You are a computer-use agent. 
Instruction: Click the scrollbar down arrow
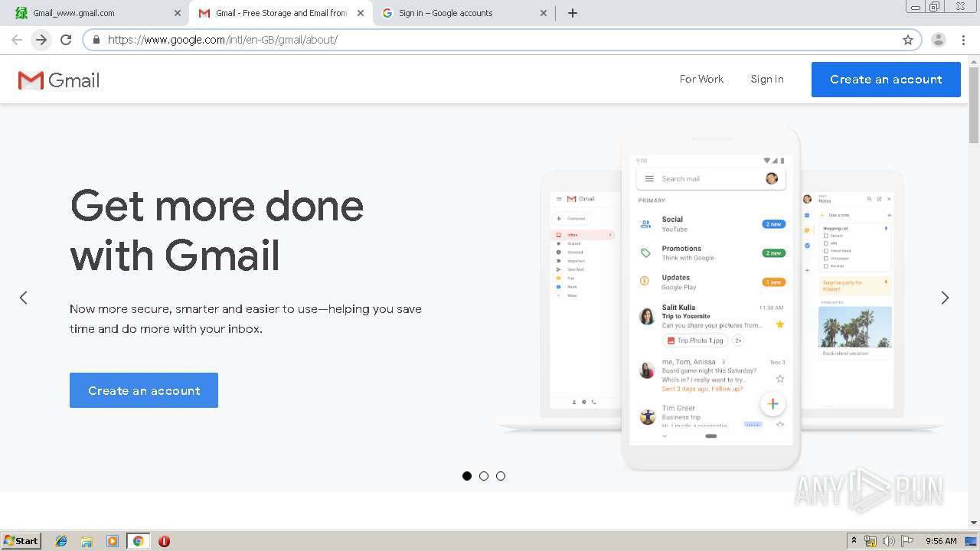pos(974,523)
